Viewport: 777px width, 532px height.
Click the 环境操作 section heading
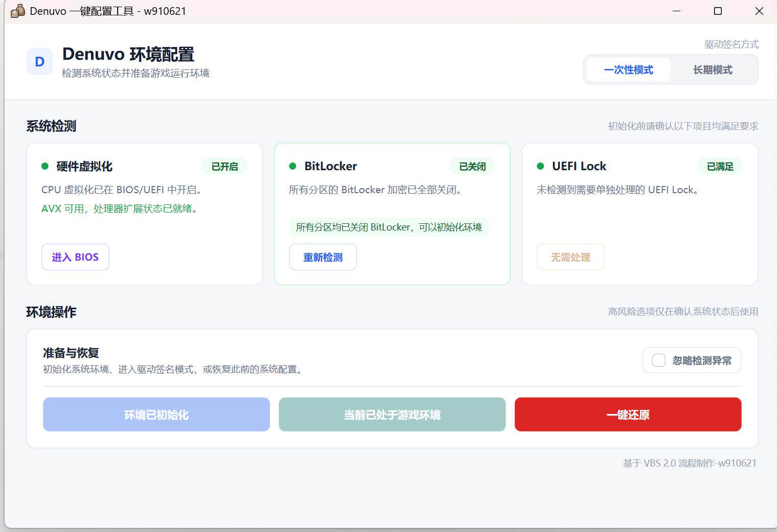coord(51,312)
